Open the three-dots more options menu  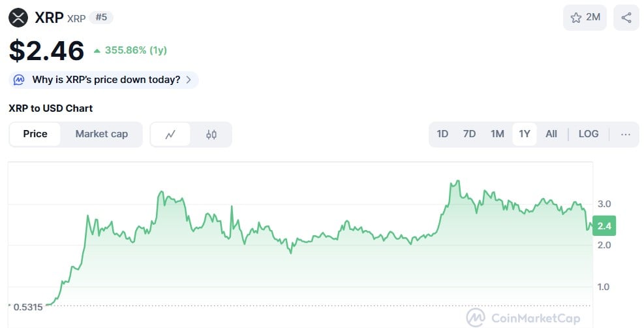tap(626, 134)
